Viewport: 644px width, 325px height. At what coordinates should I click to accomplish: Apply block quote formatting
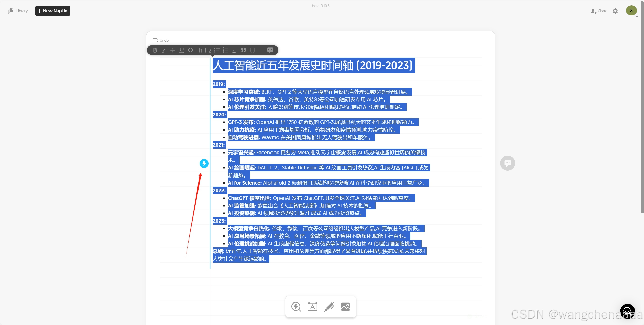(x=243, y=50)
